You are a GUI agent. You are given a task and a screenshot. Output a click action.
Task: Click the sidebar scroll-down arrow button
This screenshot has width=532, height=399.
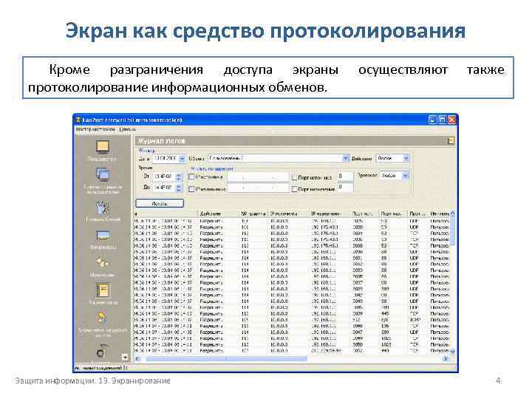[x=126, y=358]
